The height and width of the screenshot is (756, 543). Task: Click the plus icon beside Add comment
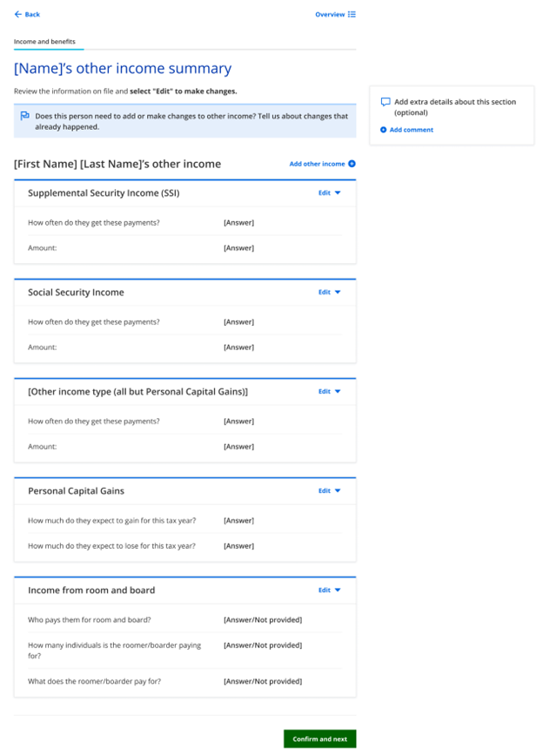coord(384,130)
